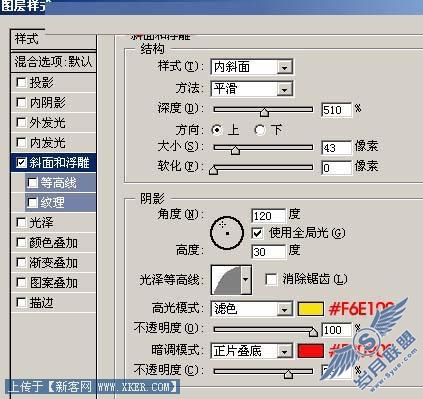Click the 深度 depth slider handle
Viewport: 423px width, 399px height.
click(x=264, y=112)
